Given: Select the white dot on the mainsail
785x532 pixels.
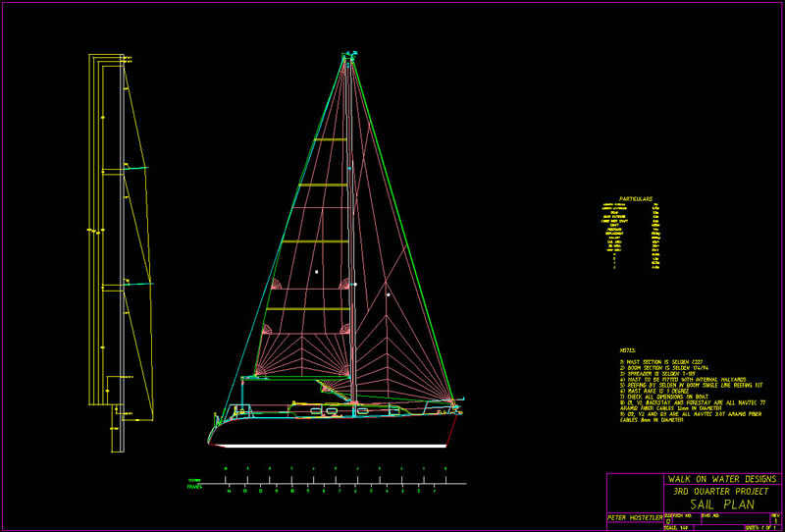Looking at the screenshot, I should click(316, 271).
